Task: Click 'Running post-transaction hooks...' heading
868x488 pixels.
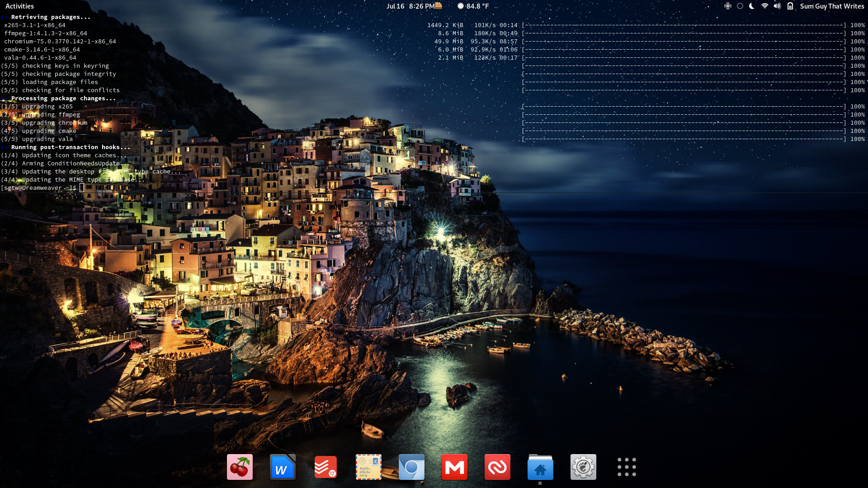Action: click(x=71, y=147)
